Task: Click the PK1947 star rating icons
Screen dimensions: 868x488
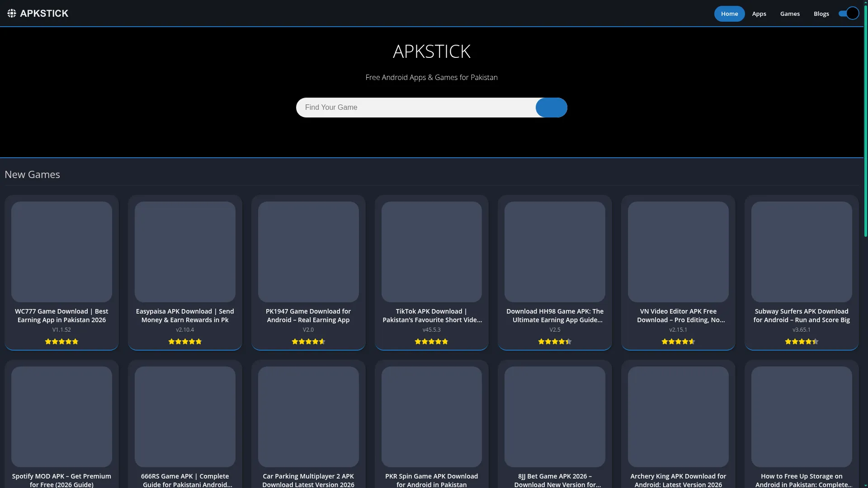Action: point(308,342)
